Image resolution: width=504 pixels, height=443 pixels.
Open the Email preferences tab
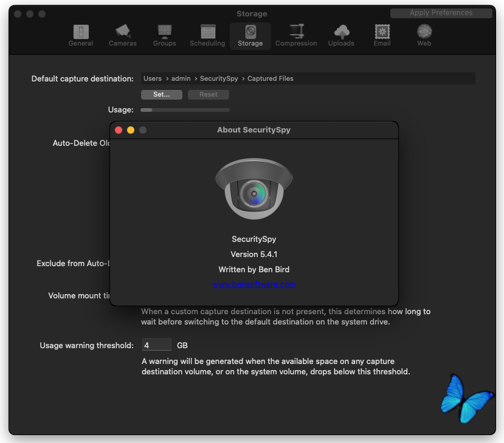[382, 36]
